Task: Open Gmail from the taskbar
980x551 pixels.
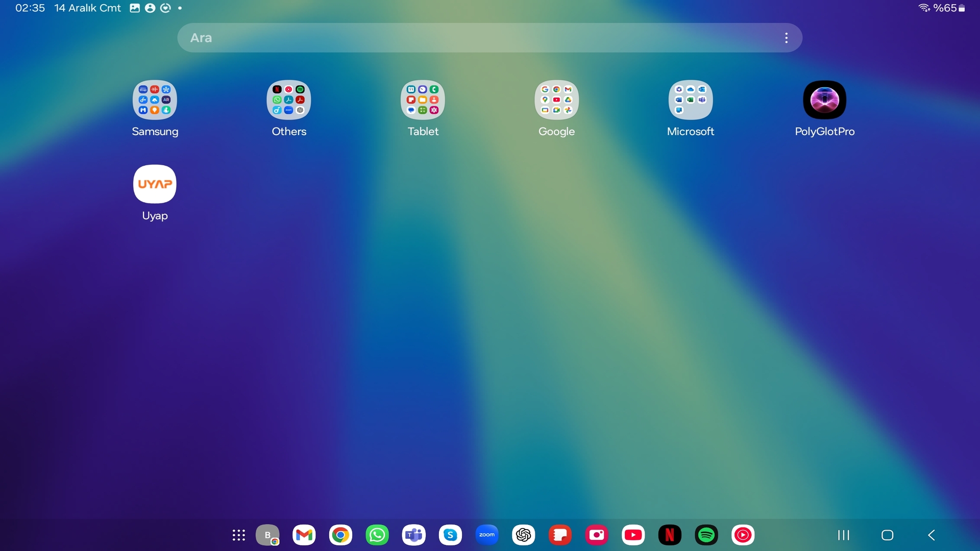Action: (x=304, y=535)
